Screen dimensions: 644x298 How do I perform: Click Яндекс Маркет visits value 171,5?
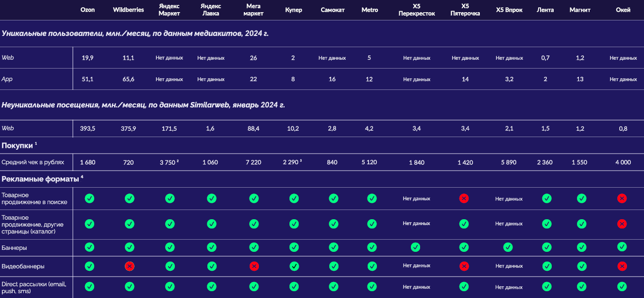pyautogui.click(x=169, y=128)
